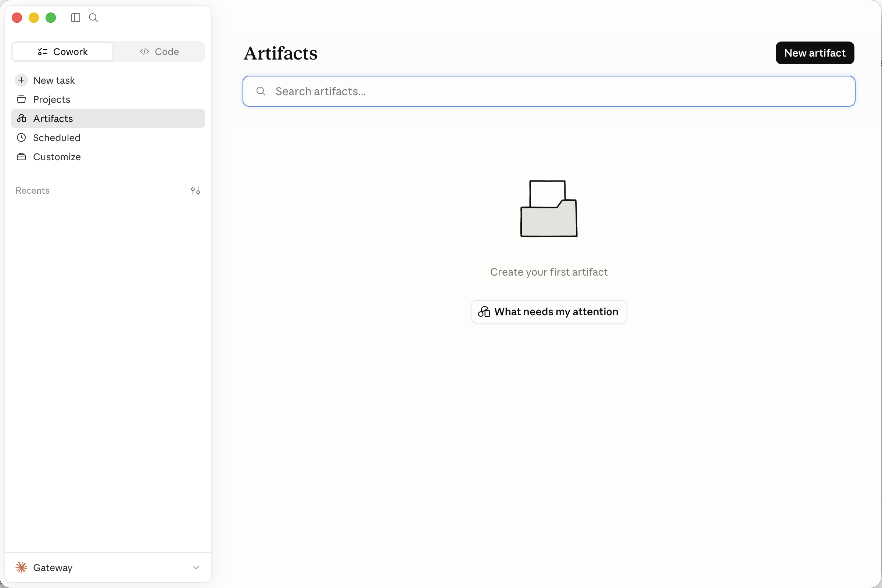Viewport: 882px width, 588px height.
Task: Open the Recents filter sliders icon
Action: point(196,190)
